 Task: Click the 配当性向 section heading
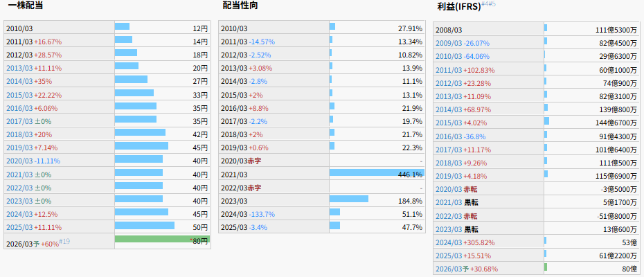click(240, 6)
